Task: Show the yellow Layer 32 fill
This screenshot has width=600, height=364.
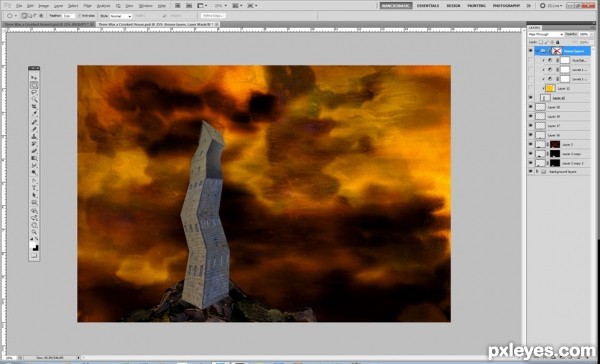Action: (530, 88)
